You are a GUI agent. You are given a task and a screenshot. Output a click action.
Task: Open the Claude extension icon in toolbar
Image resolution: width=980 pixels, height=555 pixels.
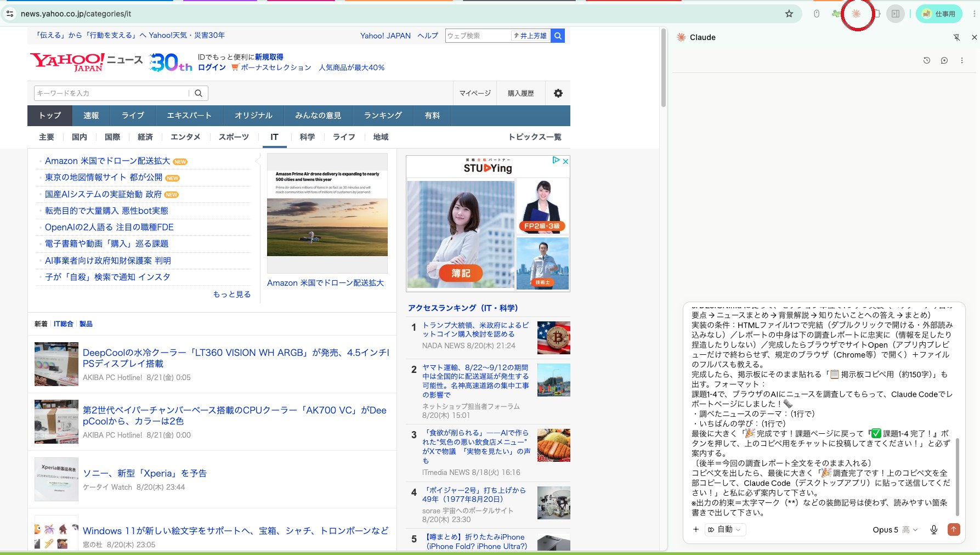[x=856, y=14]
